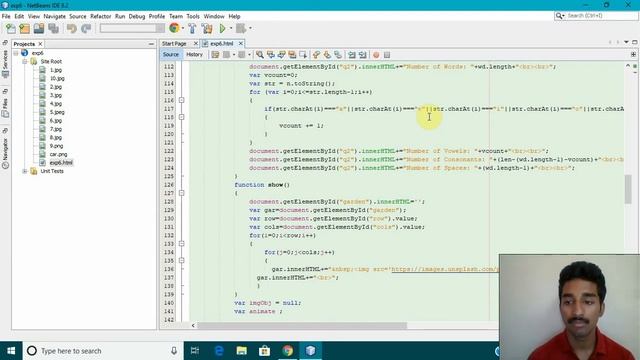The image size is (640, 360).
Task: Open dropdown arrow next to Debug button
Action: (250, 29)
